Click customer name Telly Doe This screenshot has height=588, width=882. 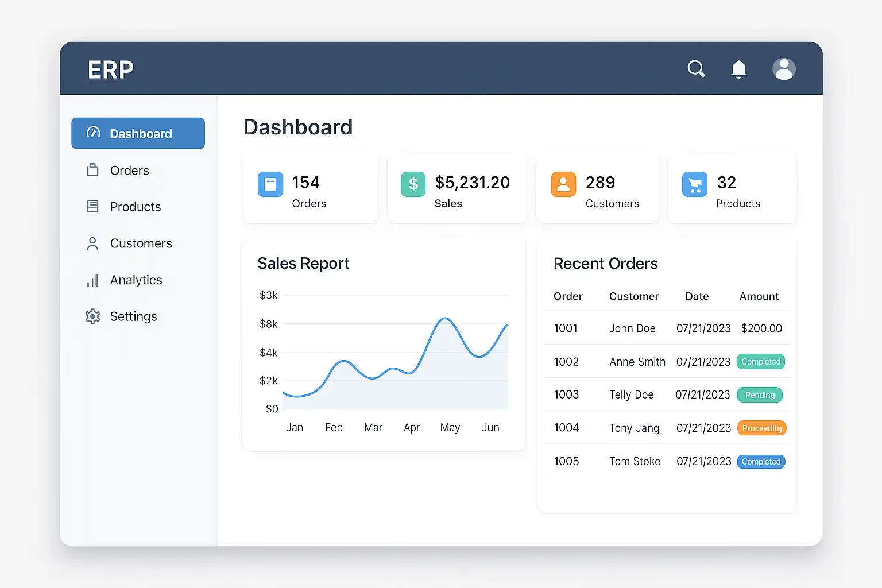632,394
